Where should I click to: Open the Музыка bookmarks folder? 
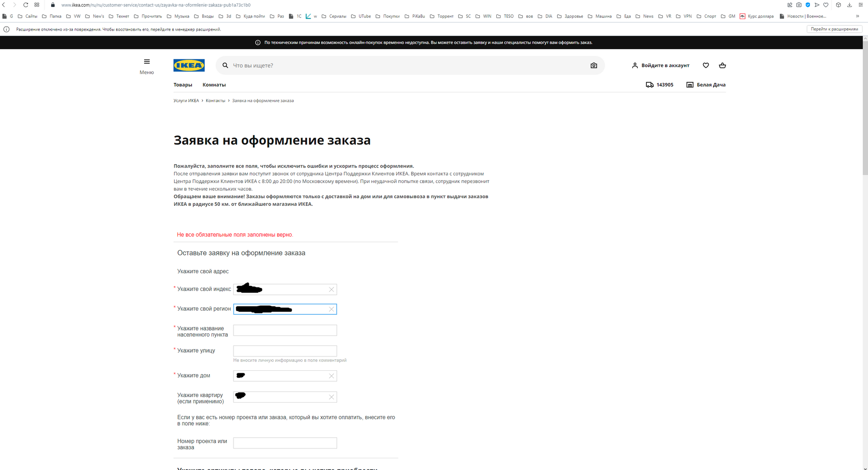click(x=178, y=16)
